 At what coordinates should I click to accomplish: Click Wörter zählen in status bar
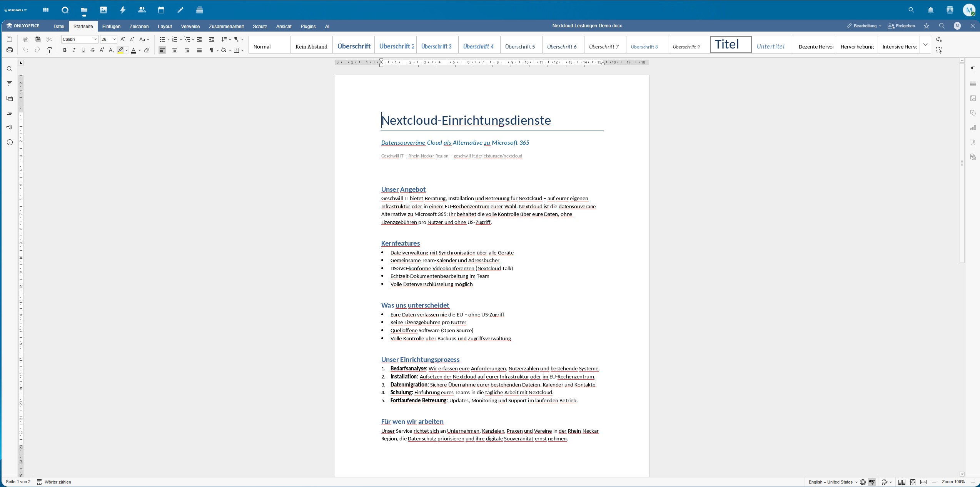(54, 482)
